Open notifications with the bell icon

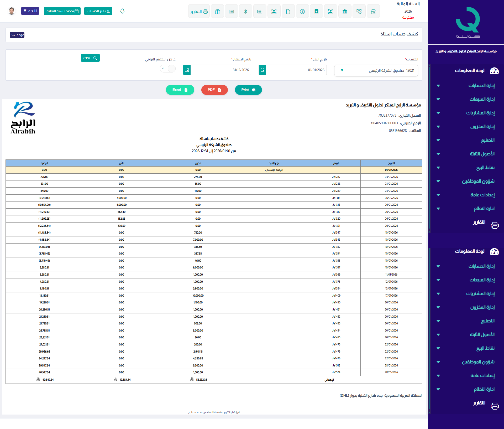122,11
